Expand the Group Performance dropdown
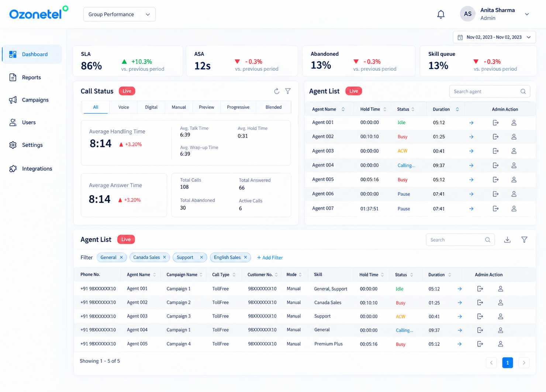The height and width of the screenshot is (392, 546). point(120,14)
